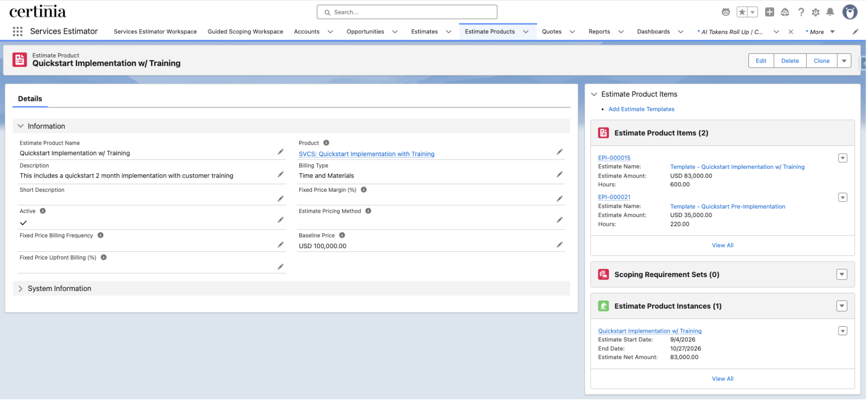The image size is (868, 400).
Task: Clone this Estimate Product record
Action: [x=822, y=61]
